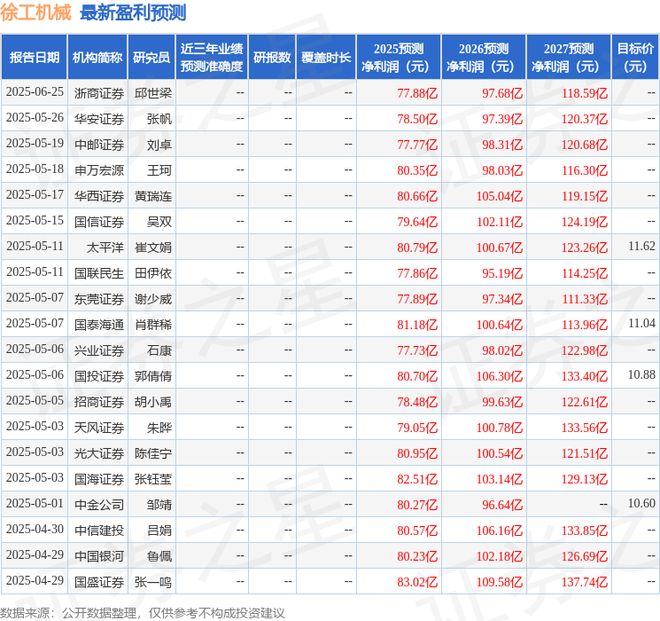Select 申万宏源 institution cell
The height and width of the screenshot is (621, 660).
click(99, 171)
